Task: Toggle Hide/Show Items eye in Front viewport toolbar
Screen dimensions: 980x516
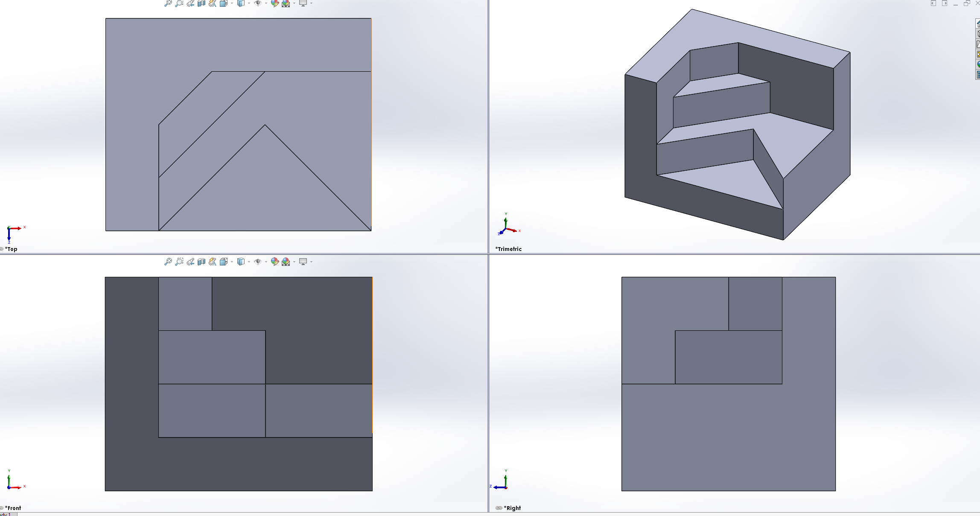Action: [258, 262]
